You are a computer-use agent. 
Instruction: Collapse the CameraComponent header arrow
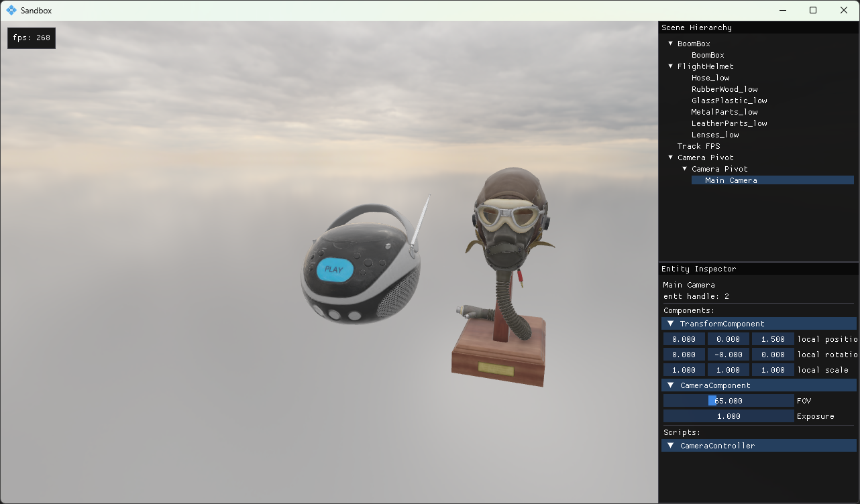670,385
